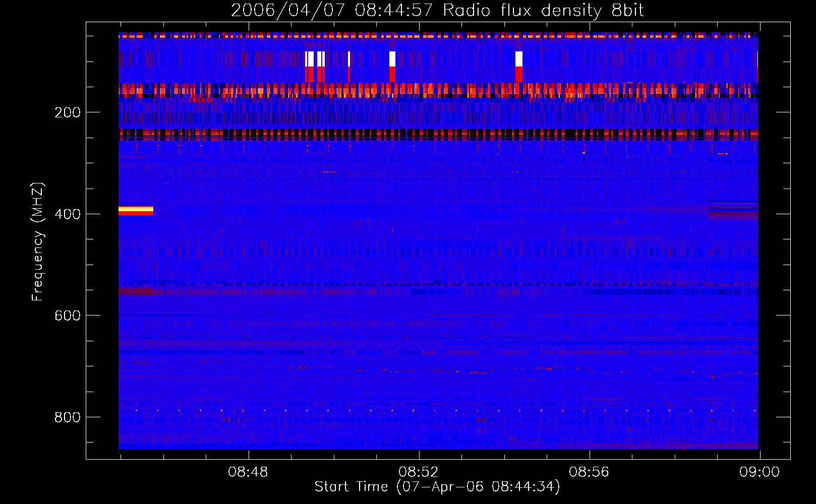Image resolution: width=816 pixels, height=504 pixels.
Task: Click the 200 frequency tick label
Action: 68,112
